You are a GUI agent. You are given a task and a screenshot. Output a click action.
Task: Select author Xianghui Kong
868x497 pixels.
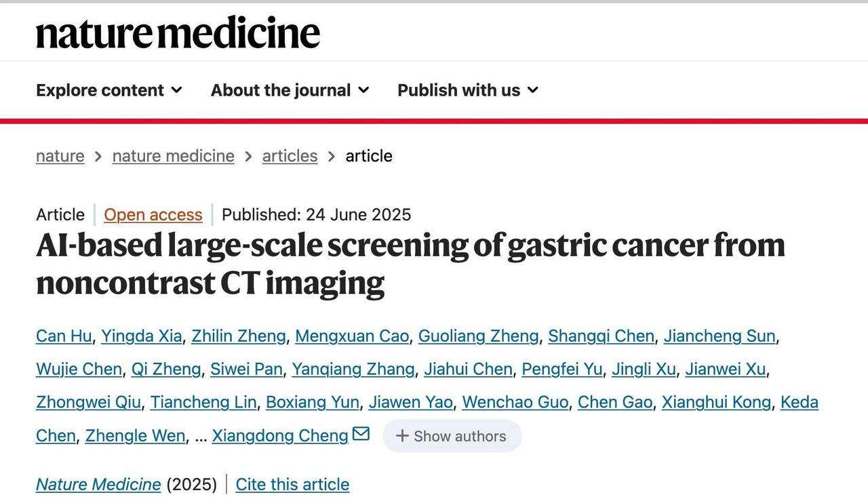tap(716, 402)
